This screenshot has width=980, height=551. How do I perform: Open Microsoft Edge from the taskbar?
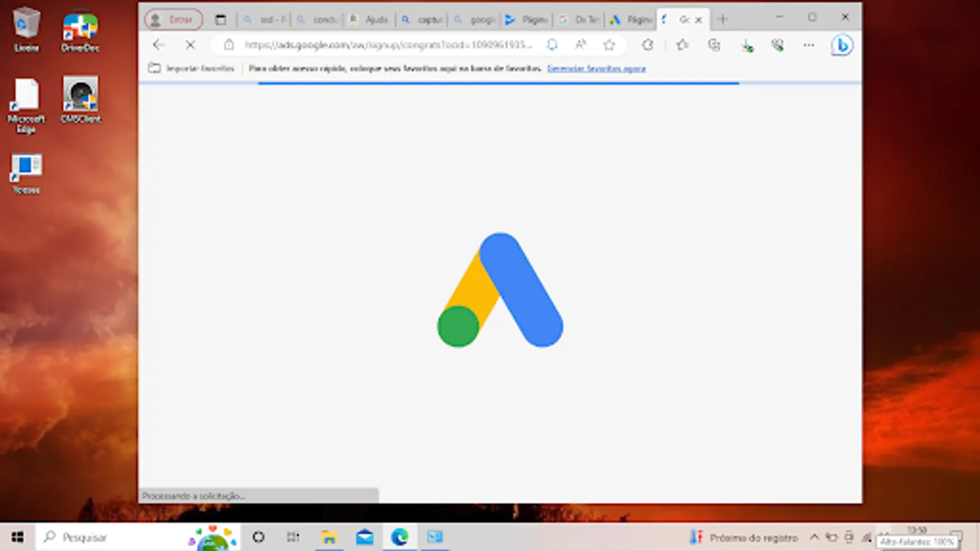[400, 537]
